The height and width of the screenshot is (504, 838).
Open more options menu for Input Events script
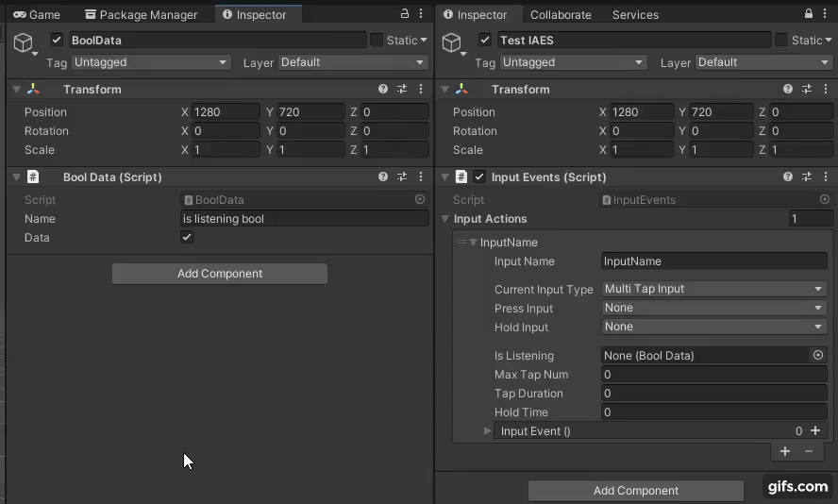pos(827,176)
